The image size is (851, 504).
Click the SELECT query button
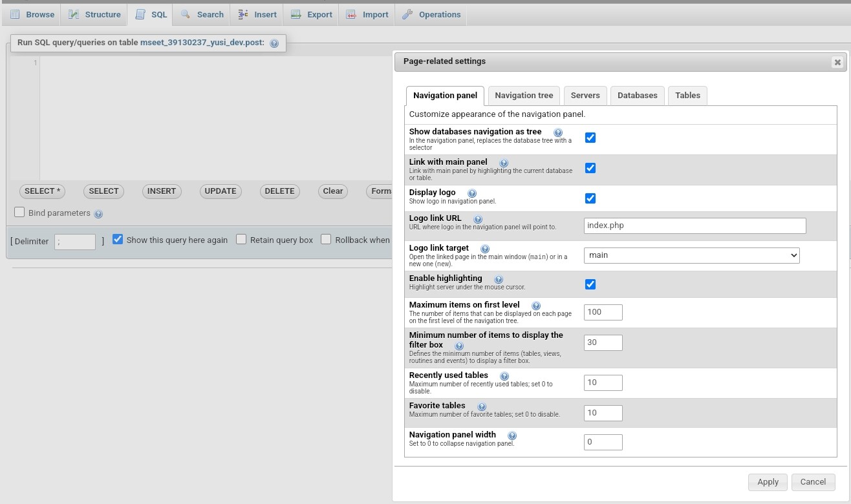pyautogui.click(x=103, y=191)
